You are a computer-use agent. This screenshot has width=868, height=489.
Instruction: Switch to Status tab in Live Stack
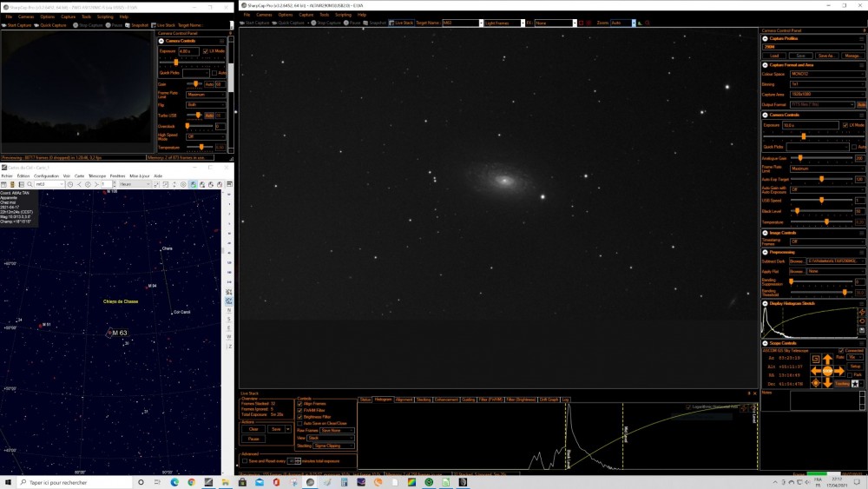tap(365, 400)
